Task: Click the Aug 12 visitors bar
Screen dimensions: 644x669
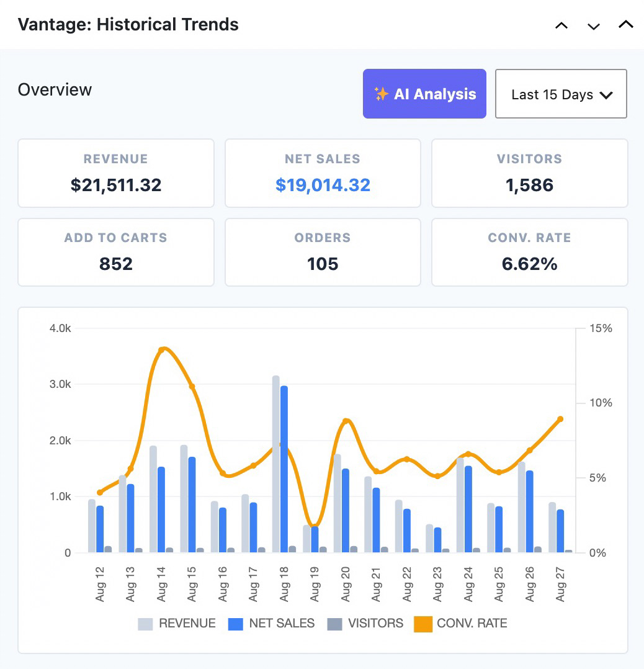Action: click(109, 549)
